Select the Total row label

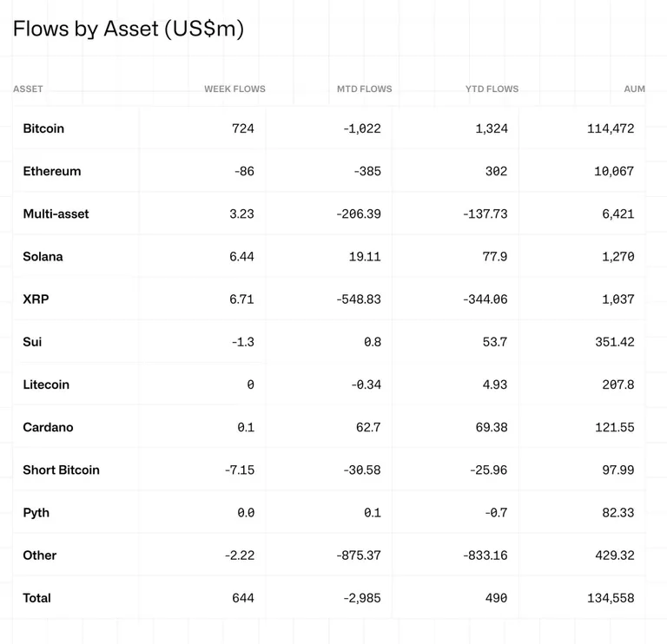pos(37,598)
